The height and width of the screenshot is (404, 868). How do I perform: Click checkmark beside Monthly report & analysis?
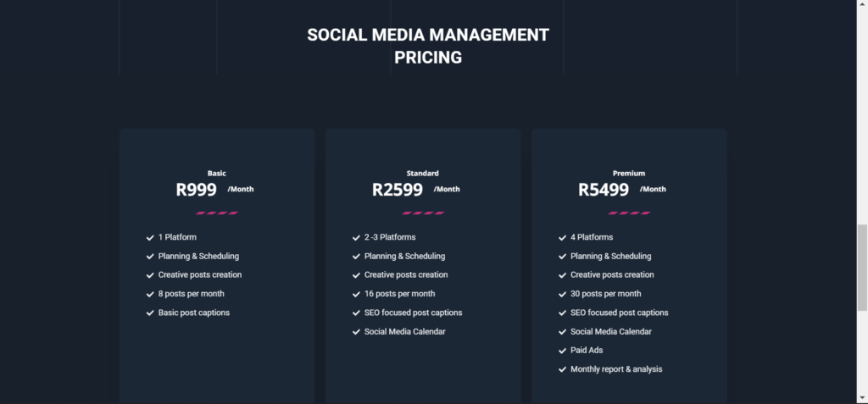point(563,369)
